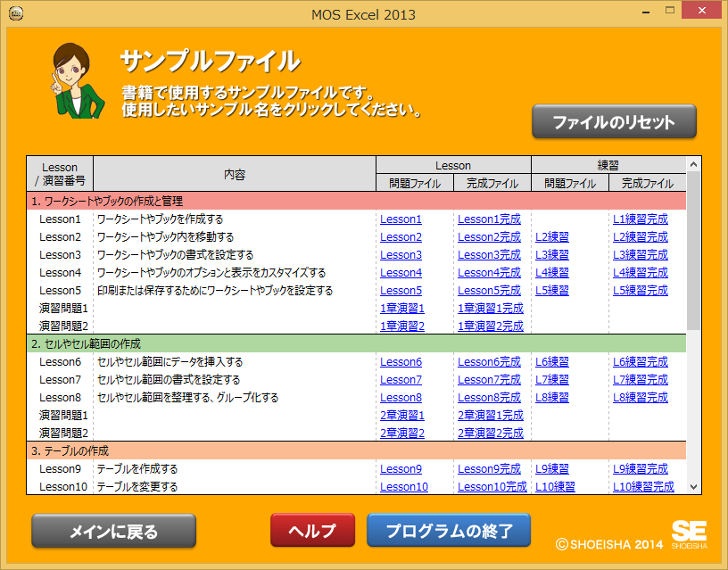728x570 pixels.
Task: Click the scroll up arrow of the list
Action: (x=693, y=164)
